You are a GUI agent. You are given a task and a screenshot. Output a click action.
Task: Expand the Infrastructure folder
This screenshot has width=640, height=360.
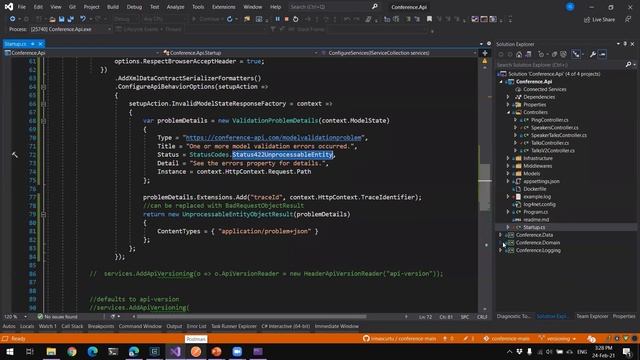[508, 158]
